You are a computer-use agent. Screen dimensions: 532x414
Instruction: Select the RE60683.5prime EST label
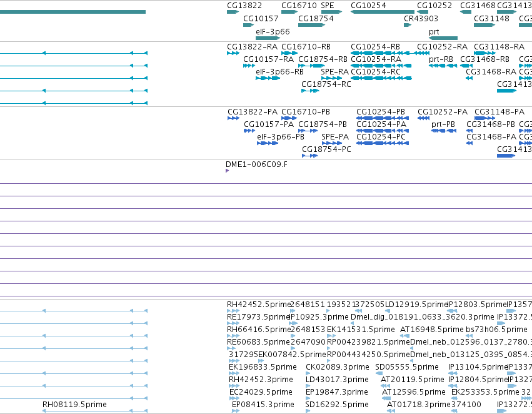[258, 342]
